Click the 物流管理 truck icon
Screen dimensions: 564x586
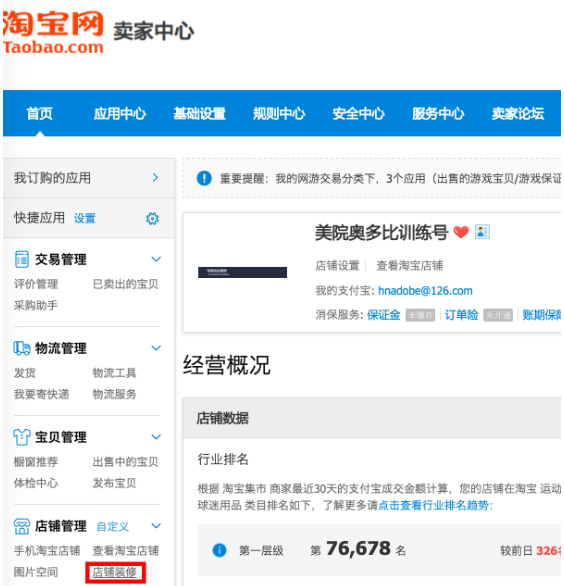click(x=22, y=348)
